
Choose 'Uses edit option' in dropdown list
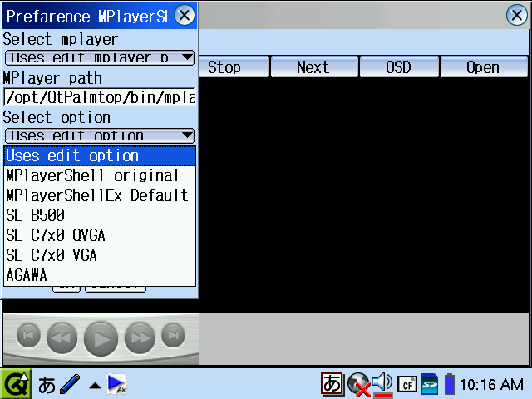click(100, 156)
